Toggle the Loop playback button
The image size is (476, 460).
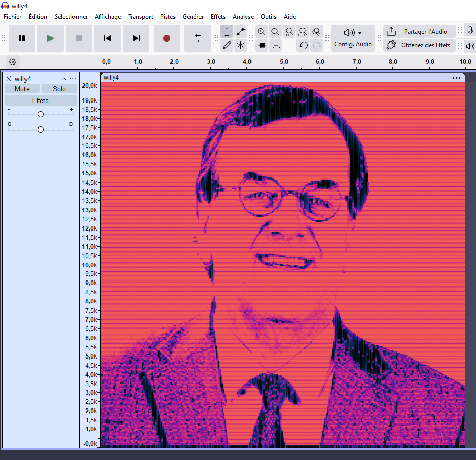[197, 38]
